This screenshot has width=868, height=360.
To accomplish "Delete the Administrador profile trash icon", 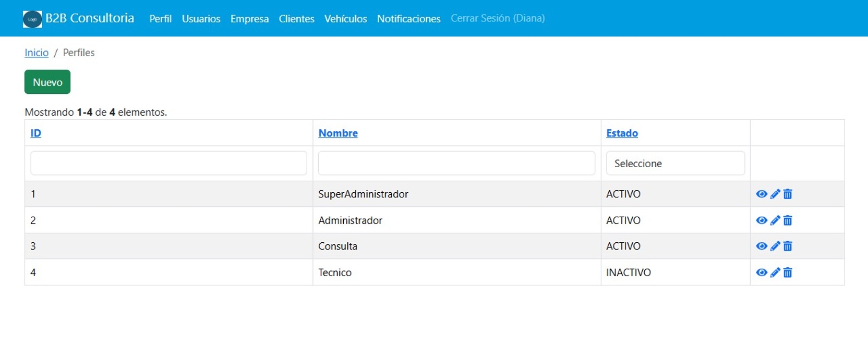I will coord(788,220).
